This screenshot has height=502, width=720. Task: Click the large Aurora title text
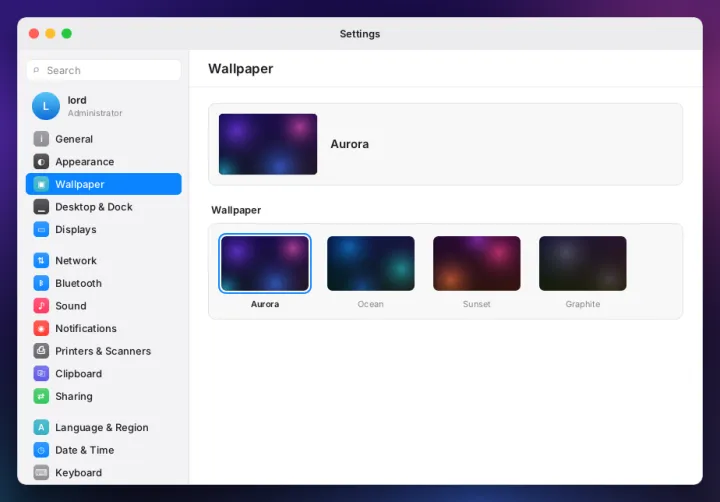pos(349,144)
